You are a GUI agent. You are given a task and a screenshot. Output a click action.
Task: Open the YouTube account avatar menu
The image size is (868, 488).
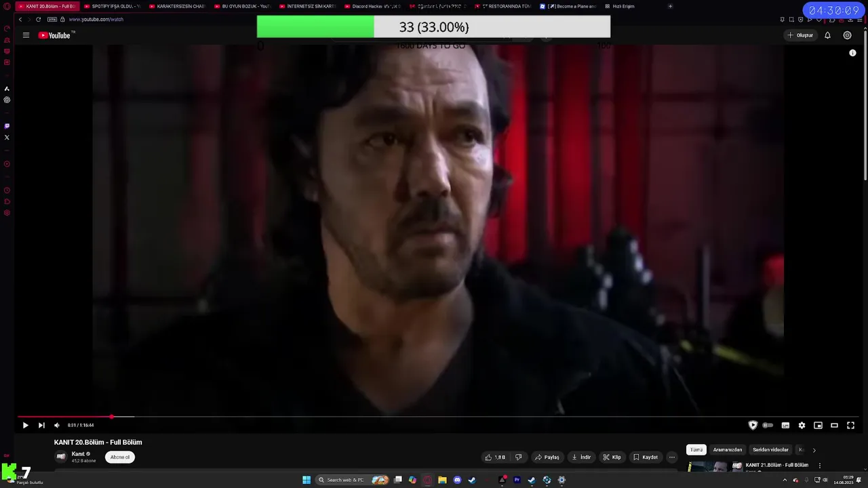tap(847, 35)
